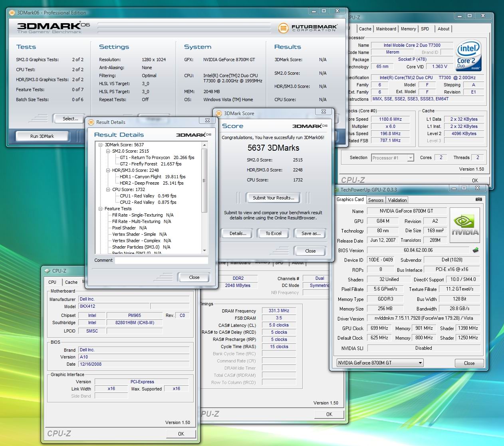Select Fill Rate - Single-Texturing row
Image resolution: width=504 pixels, height=446 pixels.
tap(143, 215)
